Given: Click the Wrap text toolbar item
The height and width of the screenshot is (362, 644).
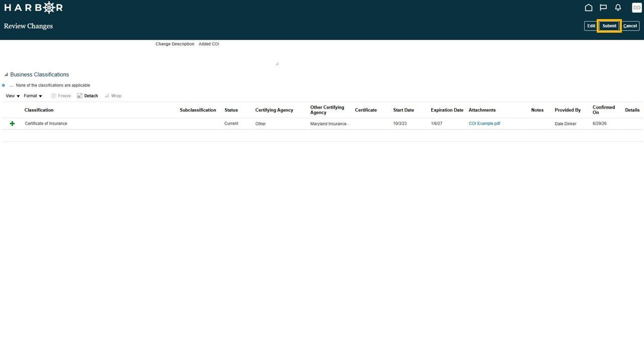Looking at the screenshot, I should point(113,96).
